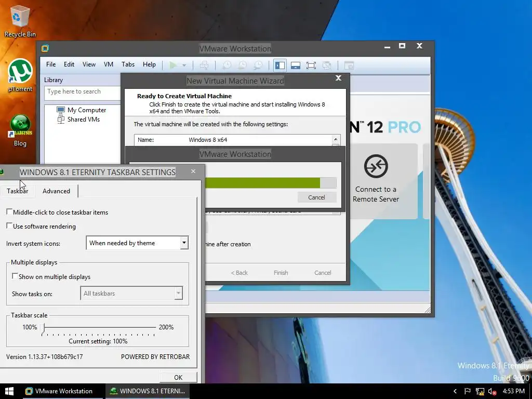Cancel the VMware progress dialog

(x=316, y=197)
